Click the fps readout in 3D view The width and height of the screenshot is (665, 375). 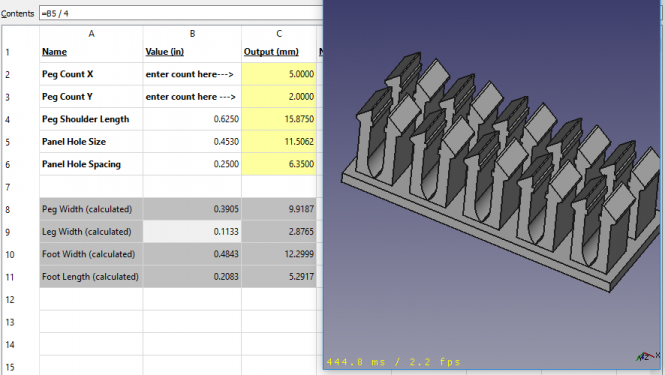pyautogui.click(x=394, y=362)
